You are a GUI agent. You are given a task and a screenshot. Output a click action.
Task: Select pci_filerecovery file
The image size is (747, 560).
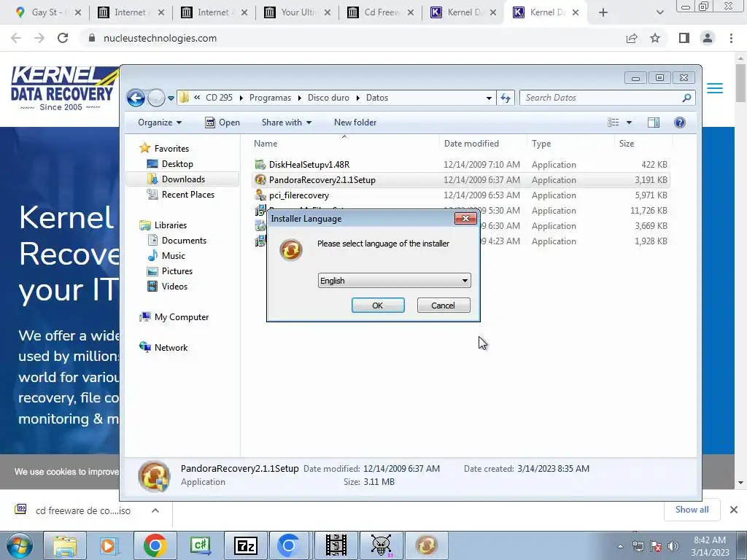(x=298, y=195)
